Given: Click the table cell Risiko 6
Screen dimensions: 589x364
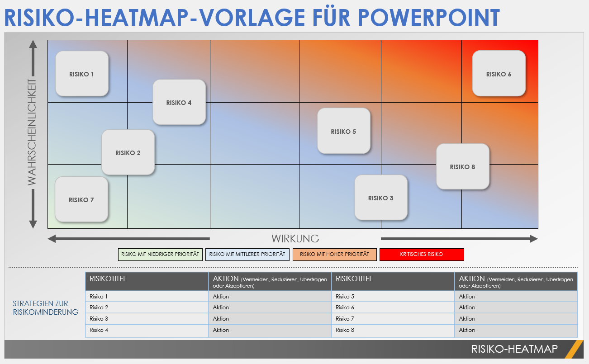Looking at the screenshot, I should [x=393, y=307].
